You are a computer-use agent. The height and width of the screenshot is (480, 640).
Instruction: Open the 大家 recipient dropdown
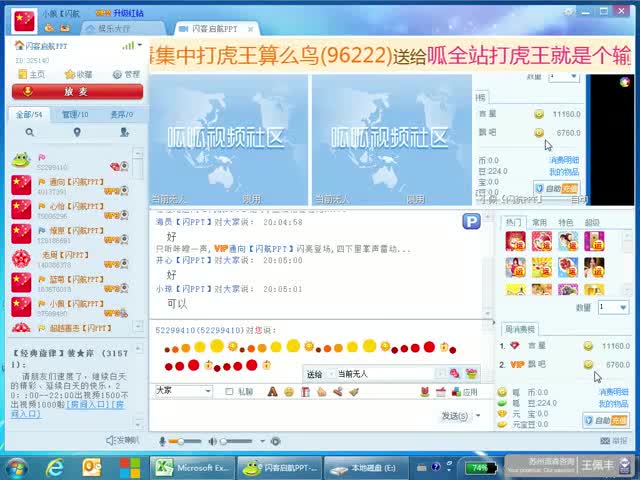click(183, 391)
